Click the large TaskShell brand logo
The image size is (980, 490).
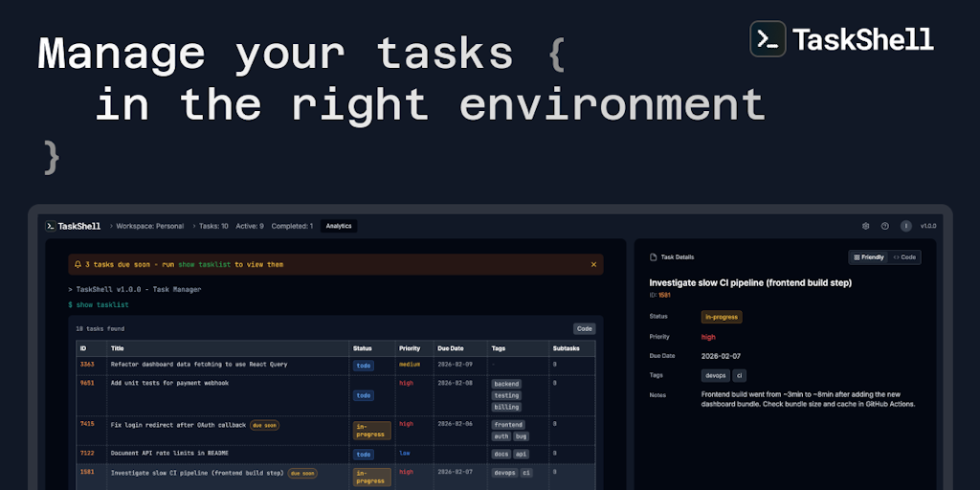coord(768,39)
